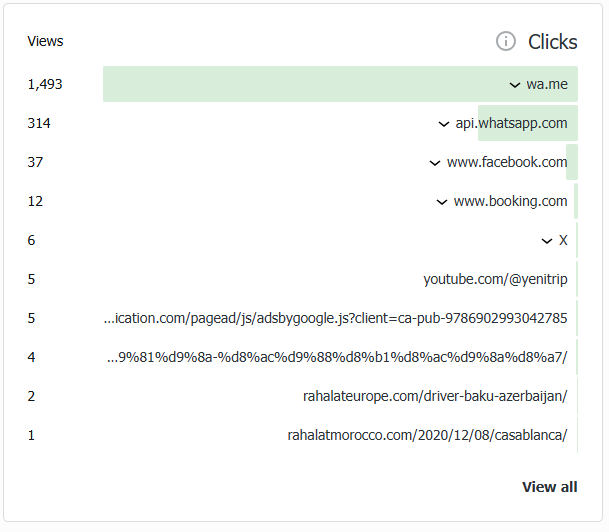Image resolution: width=609 pixels, height=532 pixels.
Task: Expand the www.facebook.com chevron
Action: click(x=435, y=163)
